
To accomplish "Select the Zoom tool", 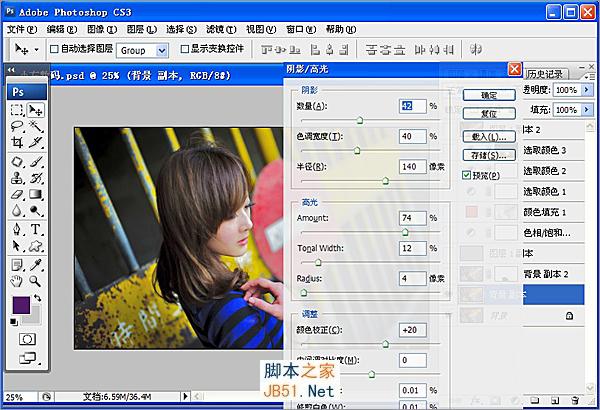I will click(x=36, y=281).
